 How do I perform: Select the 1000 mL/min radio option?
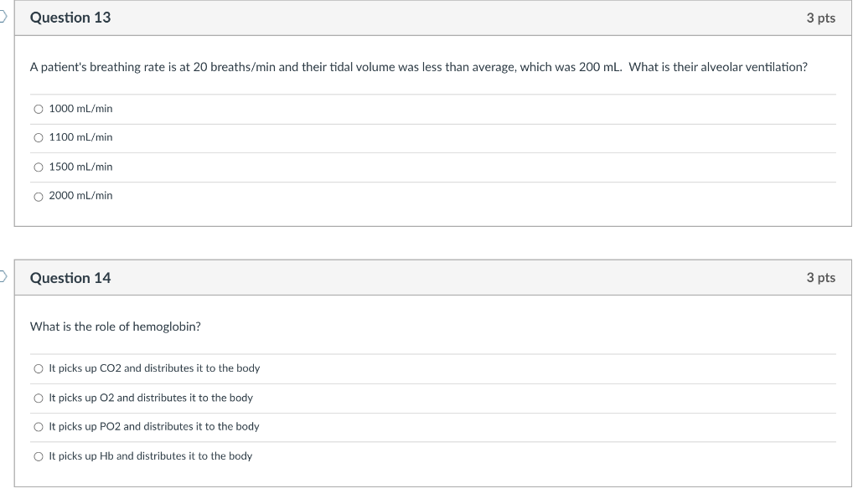39,110
